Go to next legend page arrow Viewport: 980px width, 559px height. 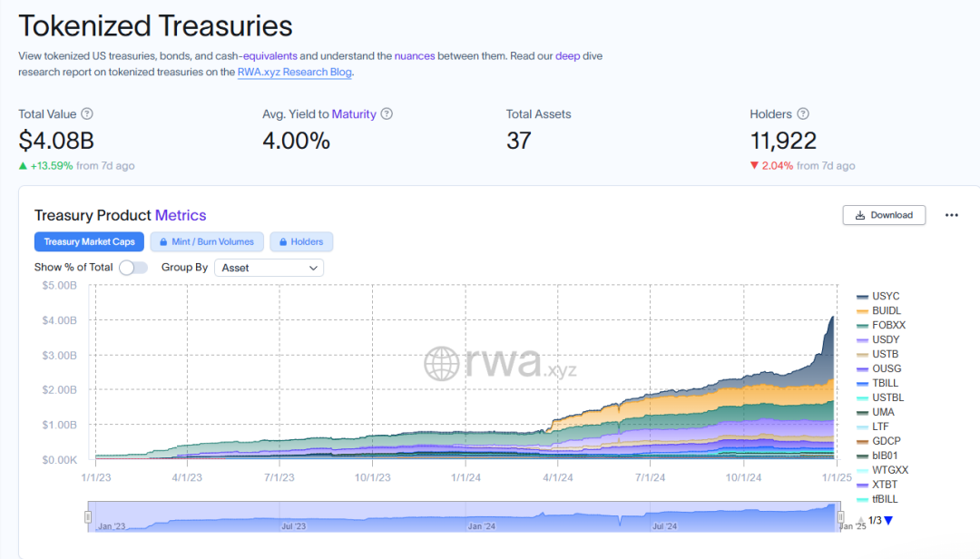(888, 521)
